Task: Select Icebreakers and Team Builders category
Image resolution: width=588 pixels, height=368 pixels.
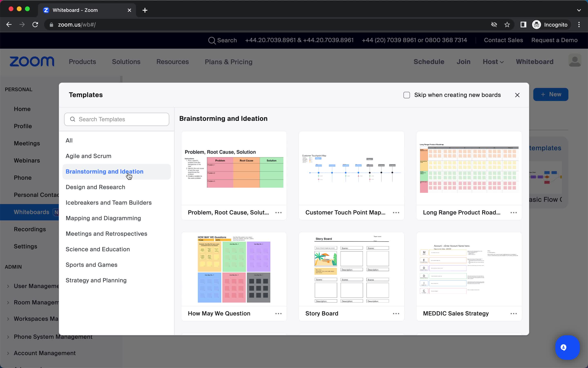Action: point(117,203)
